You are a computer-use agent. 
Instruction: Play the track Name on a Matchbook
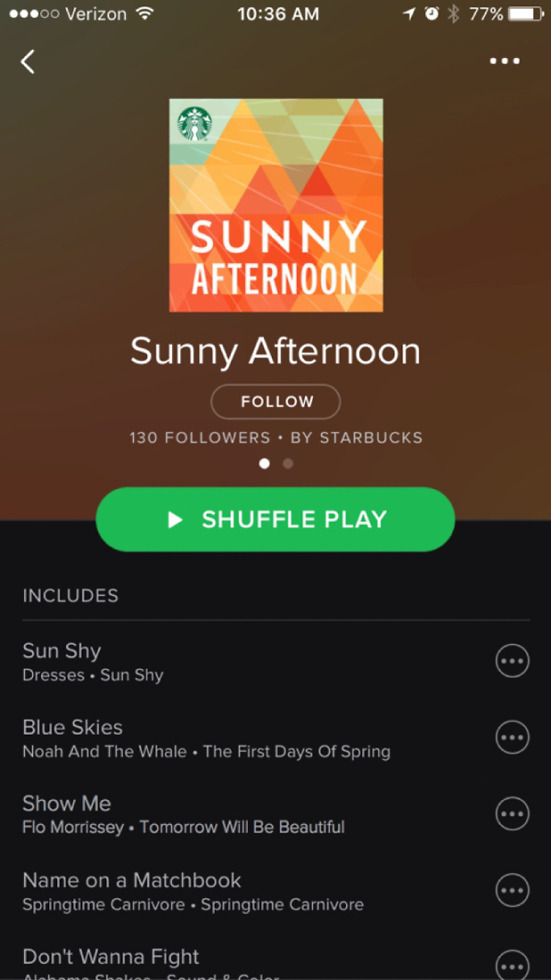point(250,890)
